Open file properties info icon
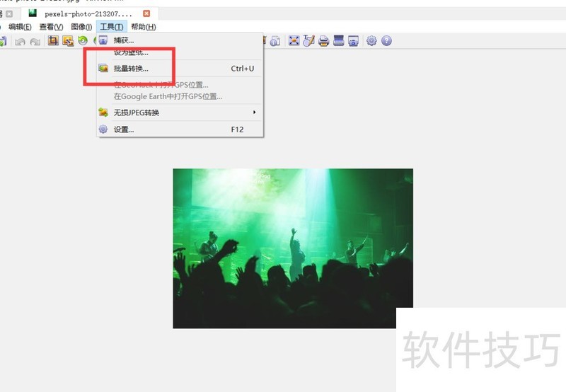566x392 pixels. tap(275, 41)
